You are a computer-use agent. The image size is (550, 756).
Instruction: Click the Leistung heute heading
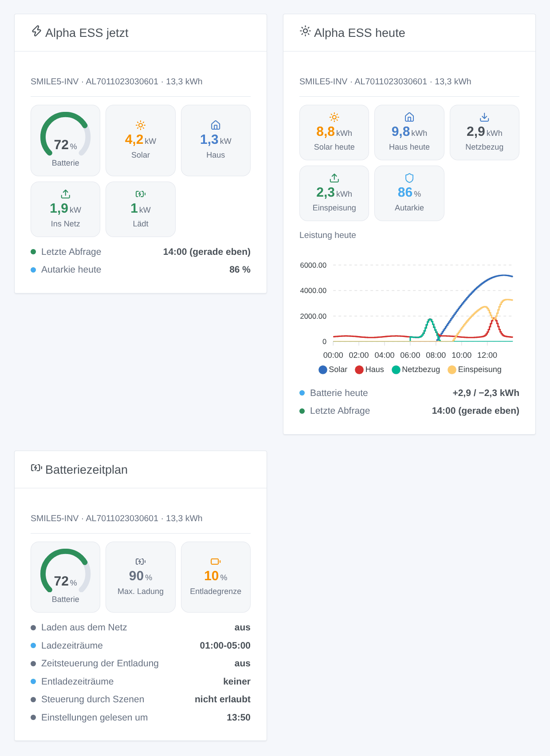[328, 235]
